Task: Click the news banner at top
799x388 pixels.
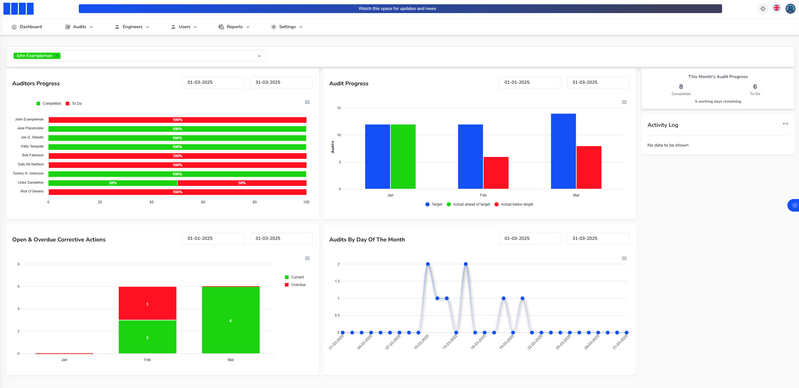Action: [x=400, y=9]
